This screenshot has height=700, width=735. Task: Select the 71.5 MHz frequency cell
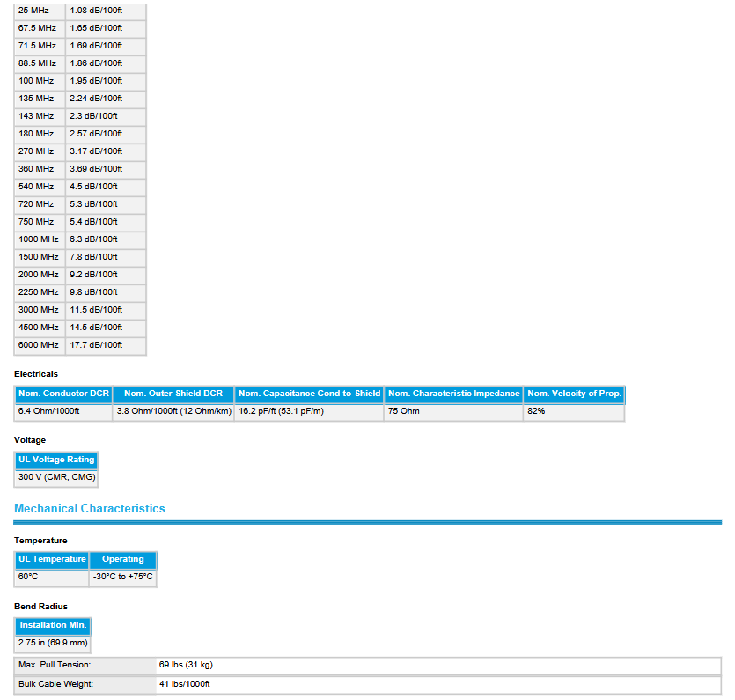tap(40, 46)
